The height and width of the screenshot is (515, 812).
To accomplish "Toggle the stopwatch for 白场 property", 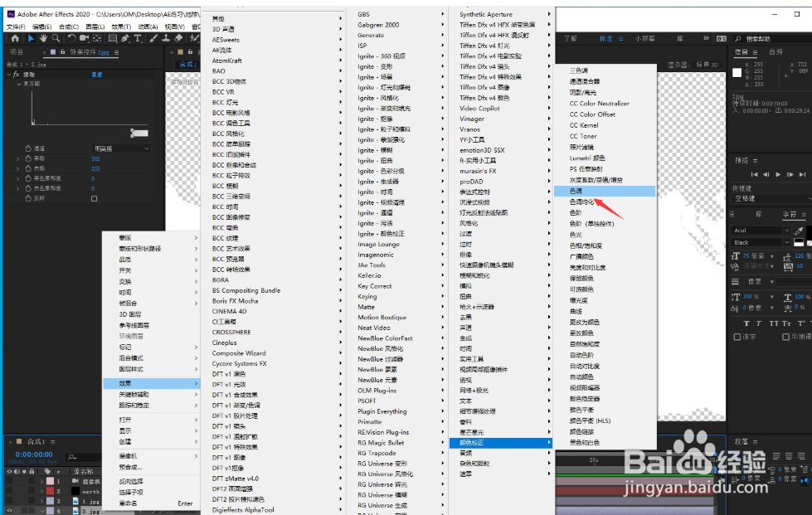I will pyautogui.click(x=28, y=168).
